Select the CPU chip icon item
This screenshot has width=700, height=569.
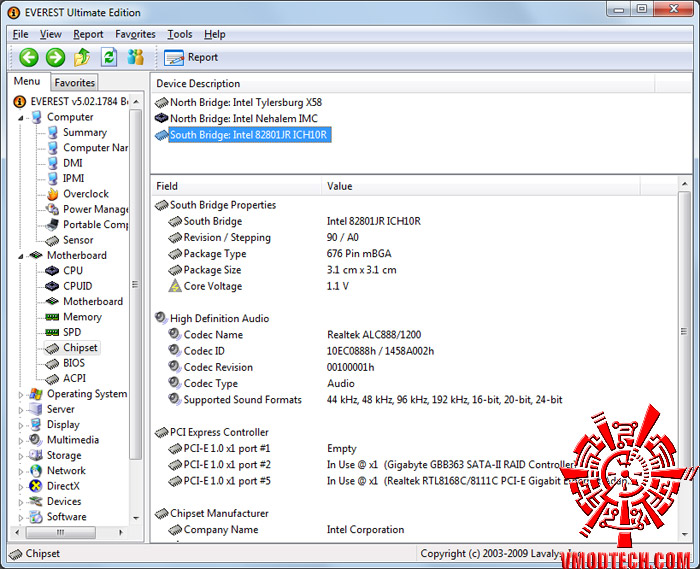point(52,271)
